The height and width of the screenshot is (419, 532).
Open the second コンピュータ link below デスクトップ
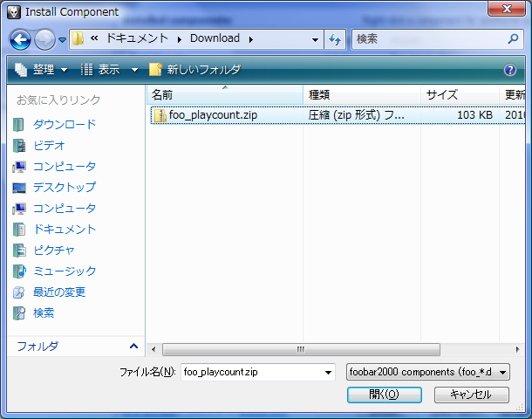pos(65,208)
